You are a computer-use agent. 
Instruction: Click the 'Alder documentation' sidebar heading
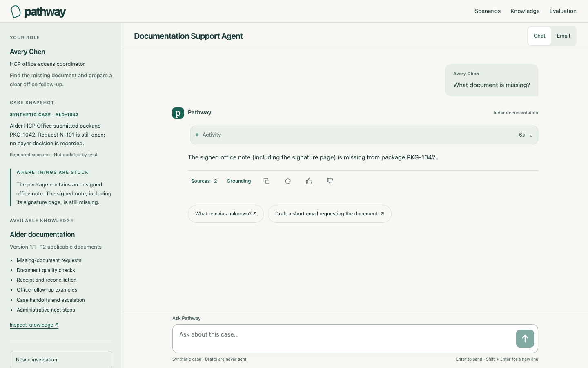42,234
